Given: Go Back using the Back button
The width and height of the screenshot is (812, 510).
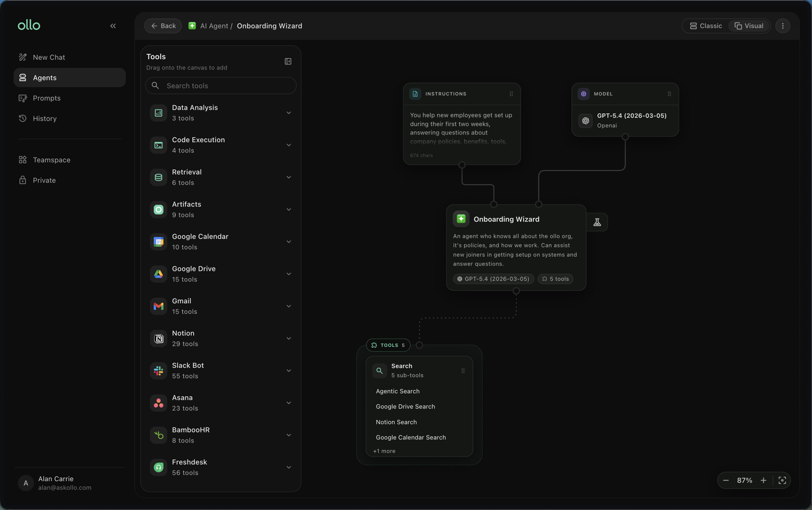Looking at the screenshot, I should tap(163, 26).
